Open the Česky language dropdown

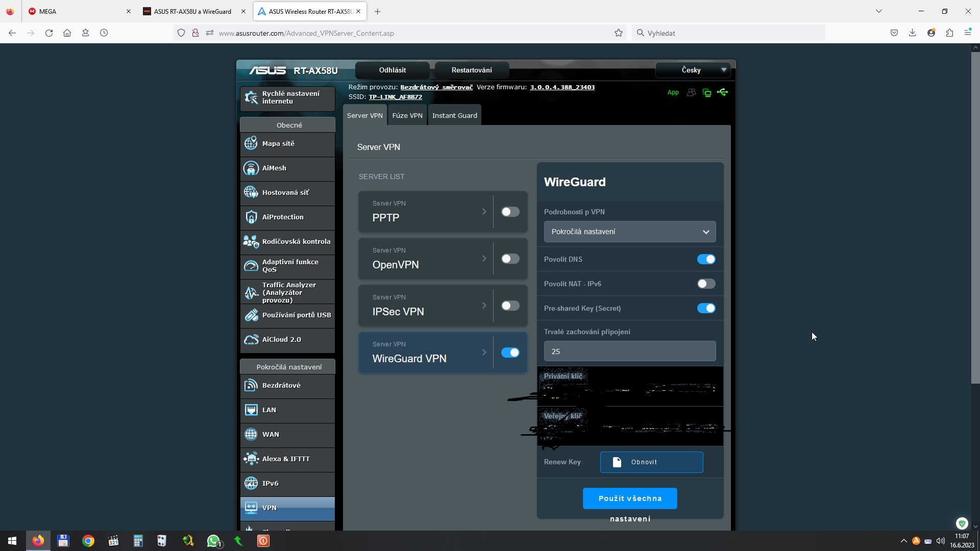[x=693, y=70]
